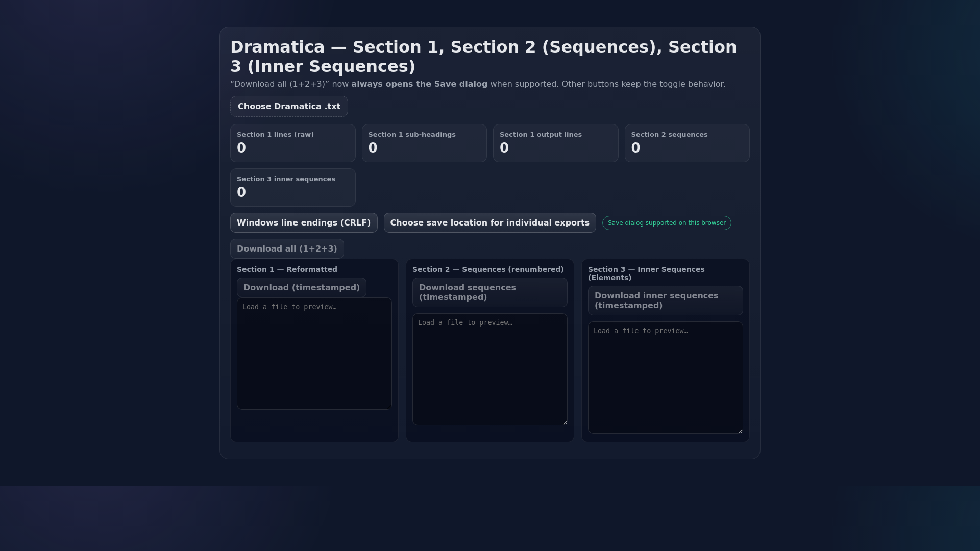Toggle Windows line endings (CRLF)
980x551 pixels.
click(x=304, y=223)
